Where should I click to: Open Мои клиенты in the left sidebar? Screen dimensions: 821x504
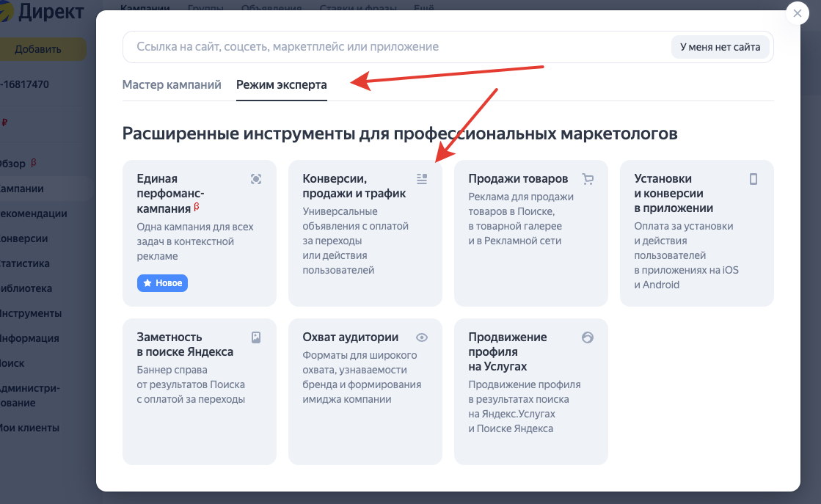click(29, 428)
